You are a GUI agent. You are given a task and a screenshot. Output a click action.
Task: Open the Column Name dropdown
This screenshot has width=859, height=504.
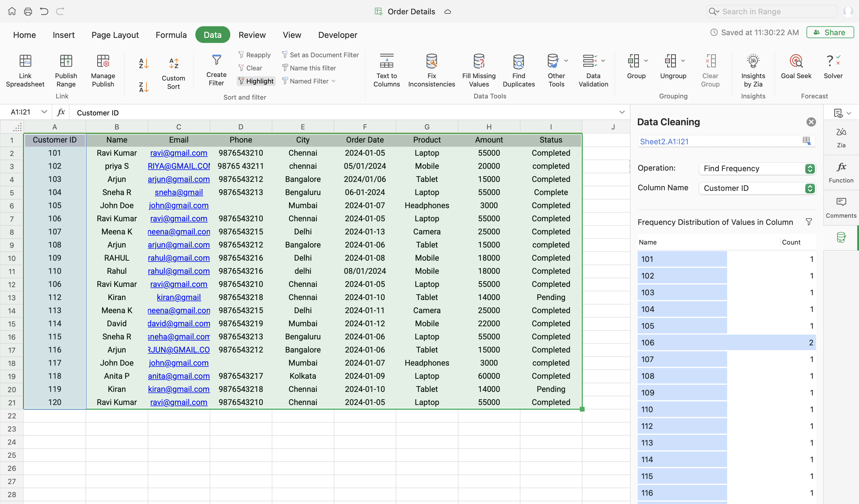pyautogui.click(x=757, y=188)
